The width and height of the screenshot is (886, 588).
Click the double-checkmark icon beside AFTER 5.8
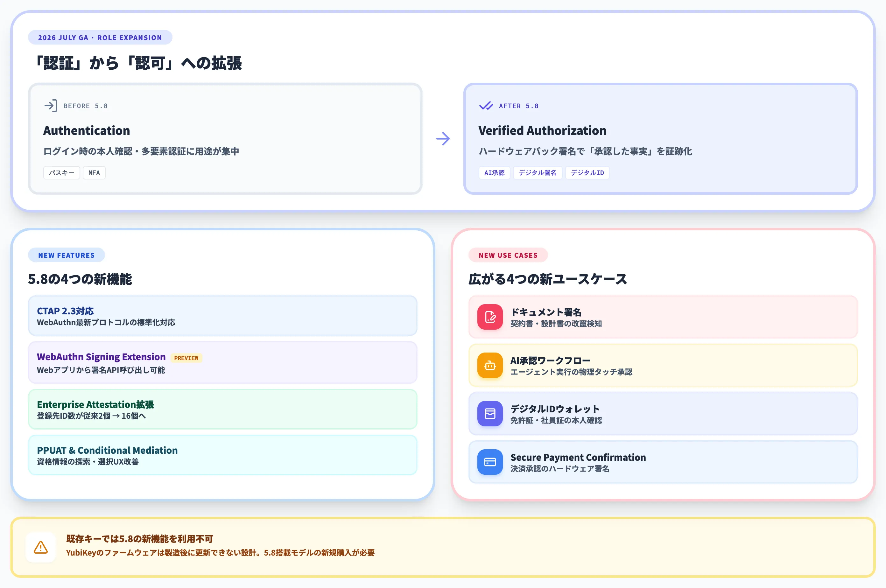pos(486,106)
